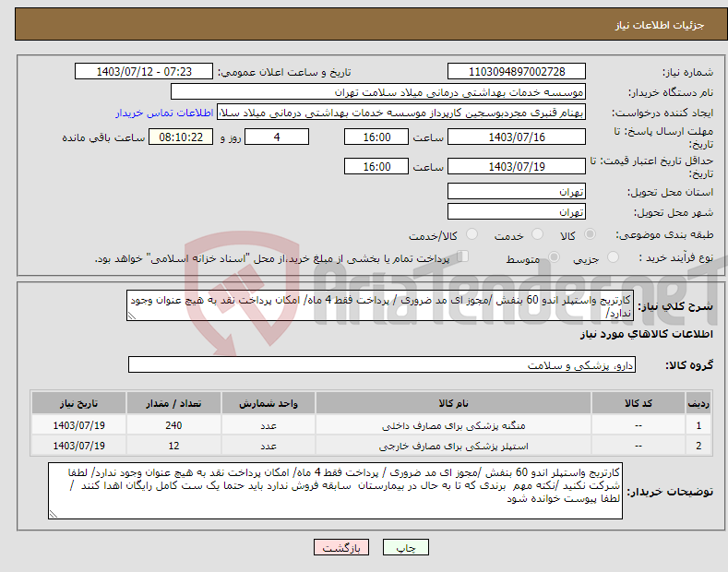Screen dimensions: 728x572
Task: Click the response deadline time field 16:00
Action: 376,137
